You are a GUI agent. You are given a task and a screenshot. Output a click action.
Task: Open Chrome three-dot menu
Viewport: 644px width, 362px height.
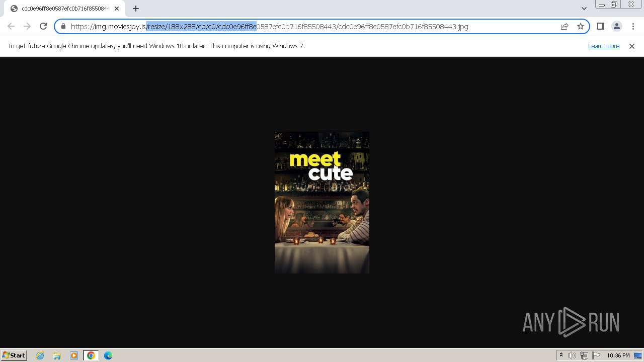click(x=633, y=26)
